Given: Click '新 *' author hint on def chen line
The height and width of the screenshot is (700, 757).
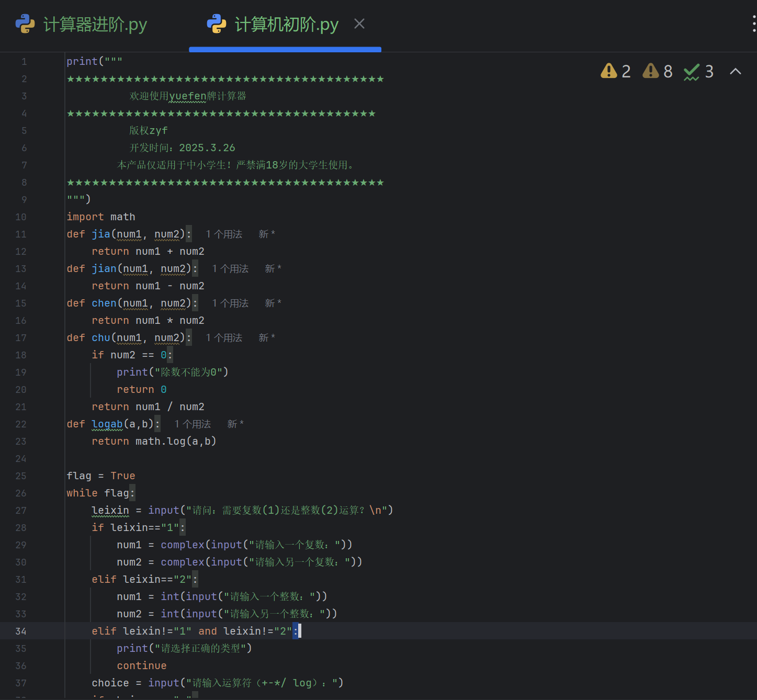Looking at the screenshot, I should point(273,303).
